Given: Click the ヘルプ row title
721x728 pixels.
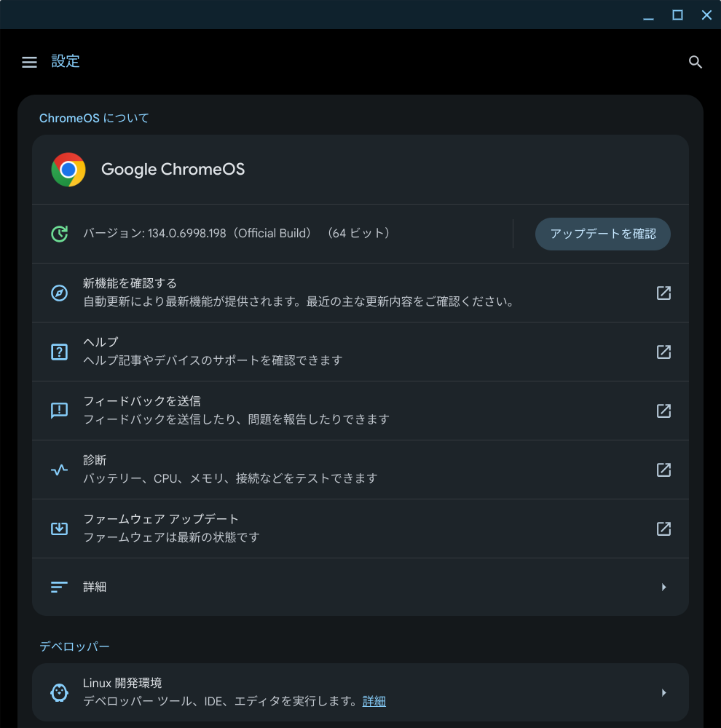Looking at the screenshot, I should (101, 342).
